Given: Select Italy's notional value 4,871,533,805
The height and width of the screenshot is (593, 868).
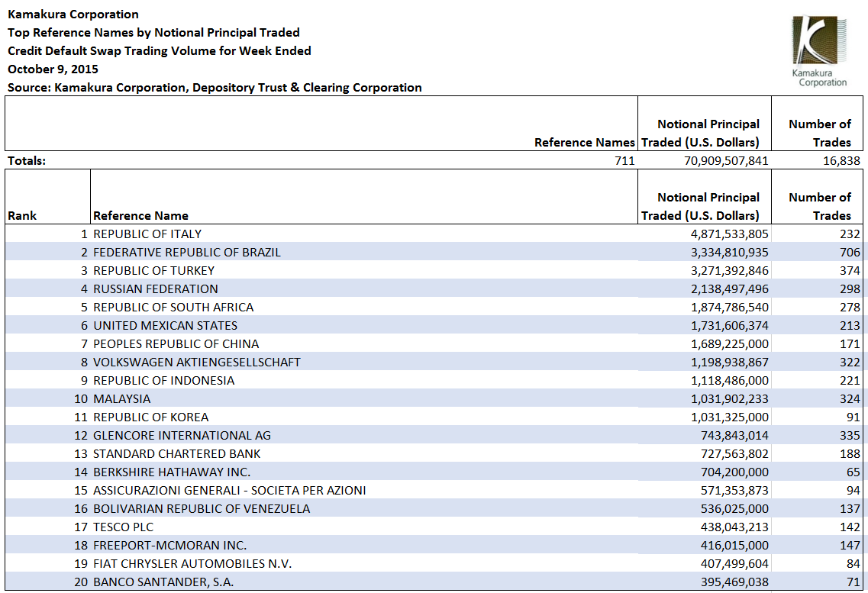Looking at the screenshot, I should point(730,234).
